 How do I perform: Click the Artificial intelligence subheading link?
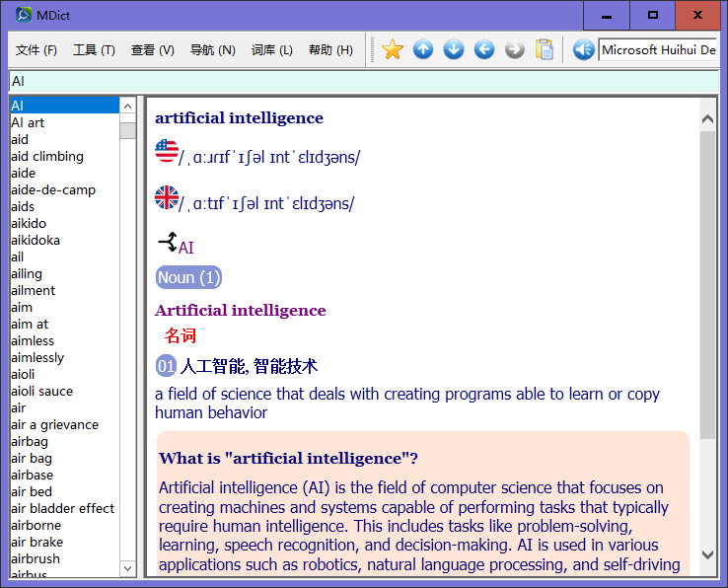pos(241,310)
